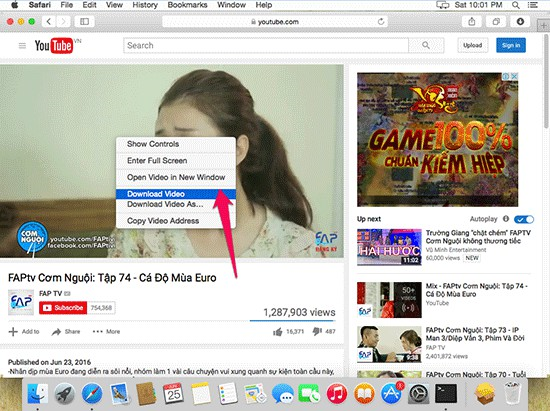The image size is (550, 411).
Task: Click Safari's forward arrow
Action: [x=63, y=22]
